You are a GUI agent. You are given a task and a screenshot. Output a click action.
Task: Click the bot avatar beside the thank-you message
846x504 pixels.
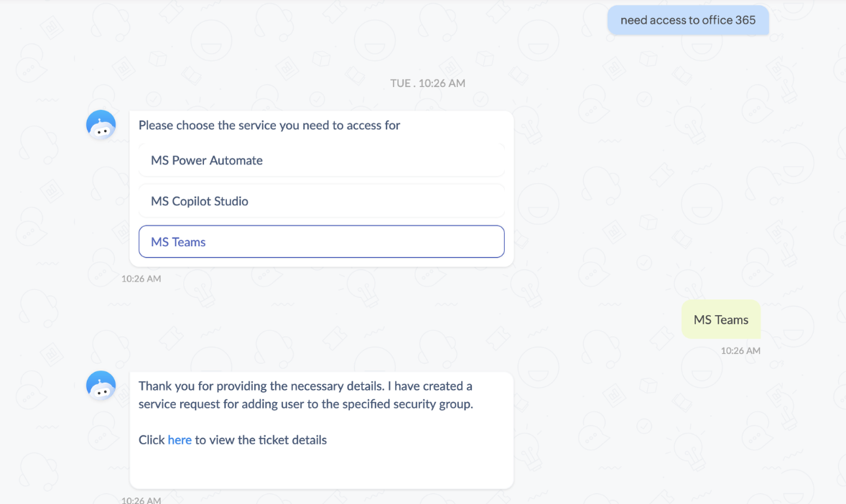click(x=101, y=386)
